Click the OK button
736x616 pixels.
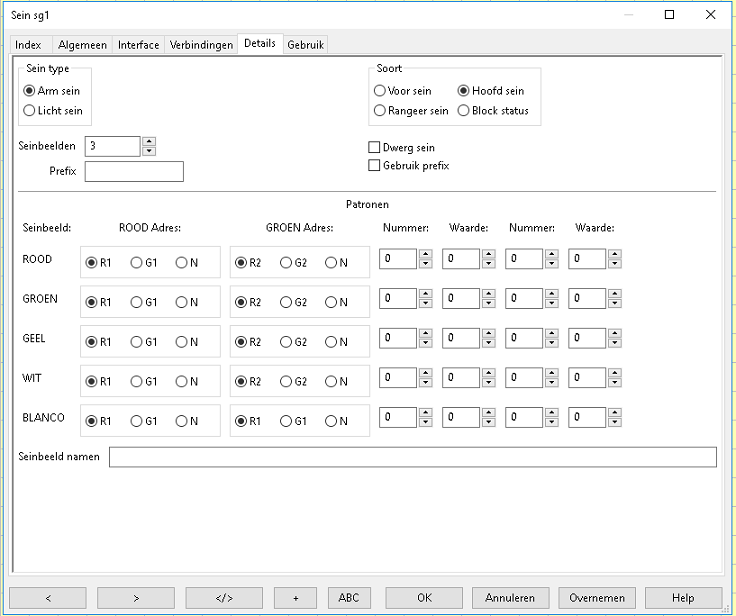click(424, 598)
